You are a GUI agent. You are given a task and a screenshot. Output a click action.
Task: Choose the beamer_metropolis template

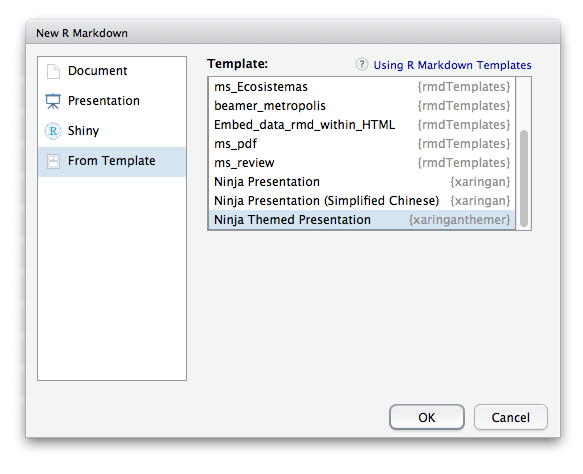362,106
